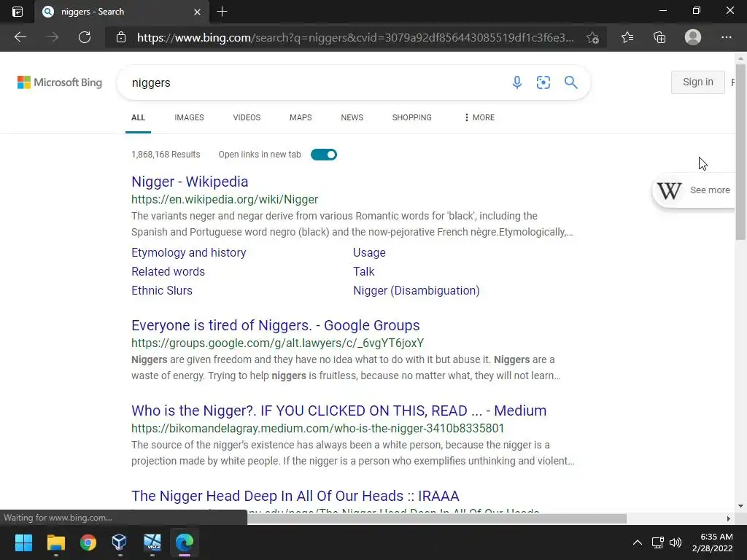The width and height of the screenshot is (747, 560).
Task: Open the Collections icon
Action: [x=659, y=37]
